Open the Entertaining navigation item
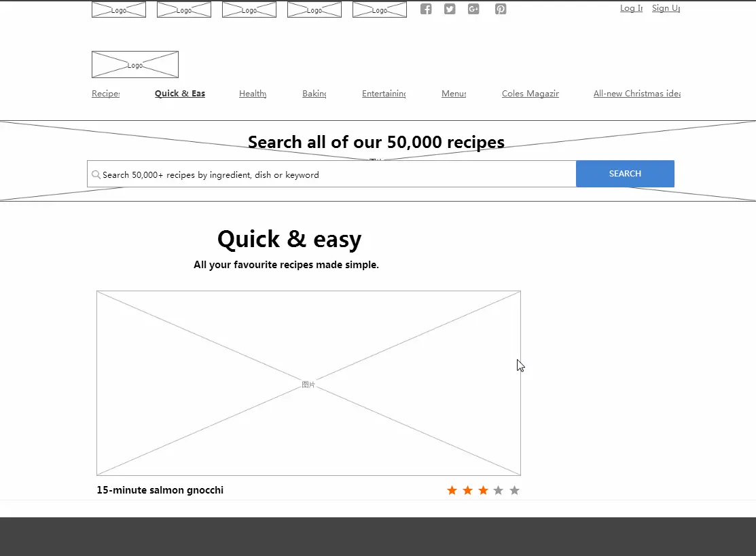This screenshot has width=756, height=556. [x=384, y=94]
